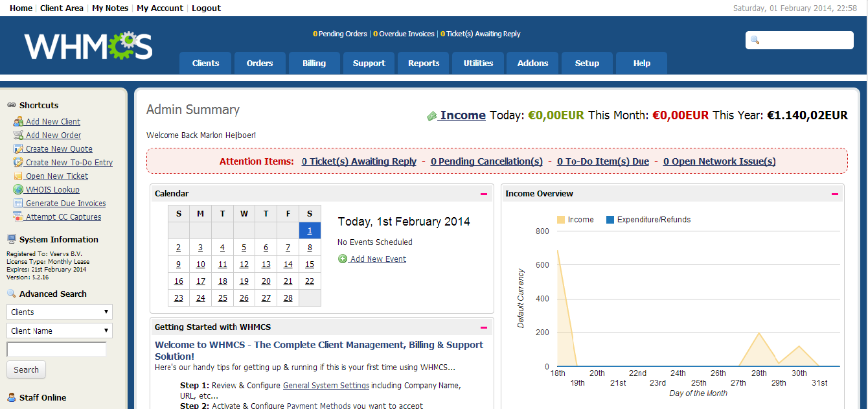Open 0 Open Network Issue(s) attention item
Viewport: 868px width, 409px height.
720,161
